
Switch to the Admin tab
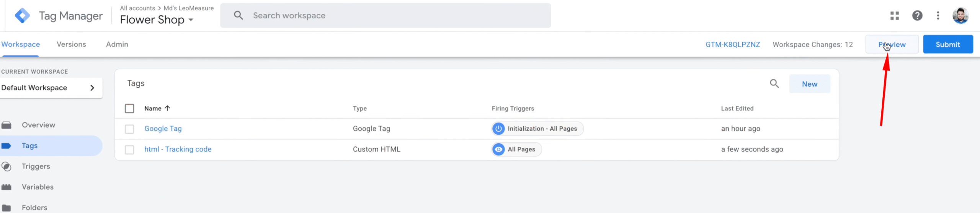117,44
